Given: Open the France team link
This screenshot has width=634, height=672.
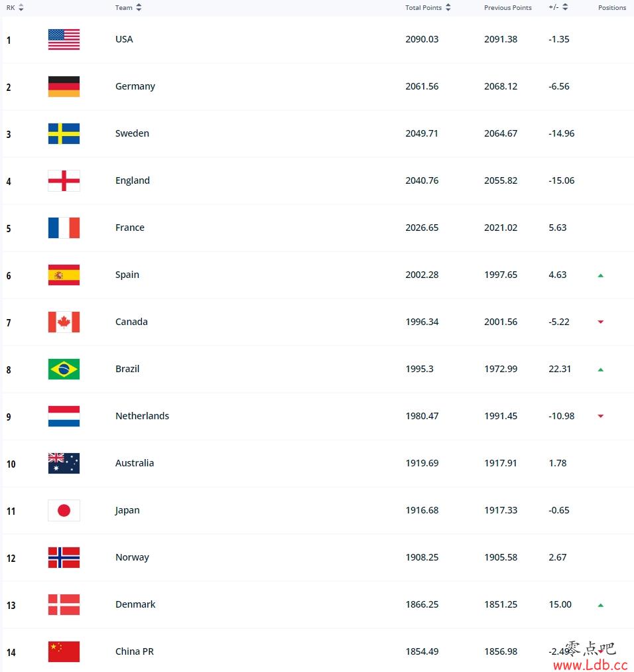Looking at the screenshot, I should point(130,228).
